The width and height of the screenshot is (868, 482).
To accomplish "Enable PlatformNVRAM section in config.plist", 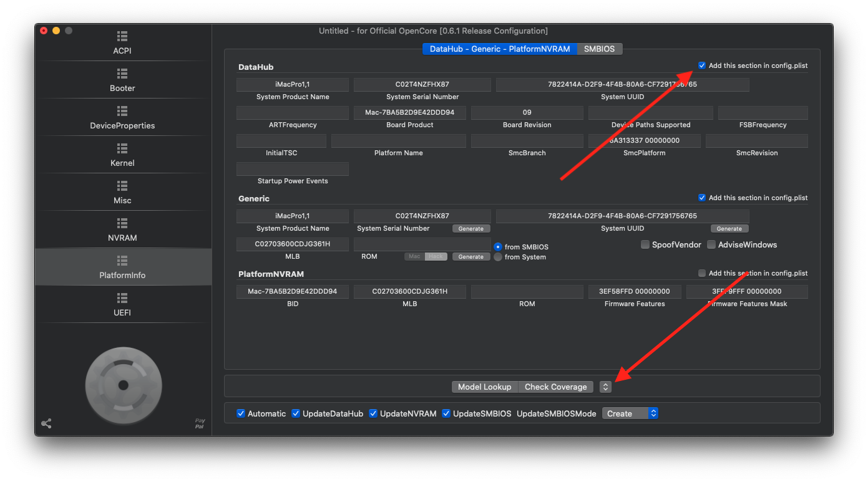I will [702, 273].
